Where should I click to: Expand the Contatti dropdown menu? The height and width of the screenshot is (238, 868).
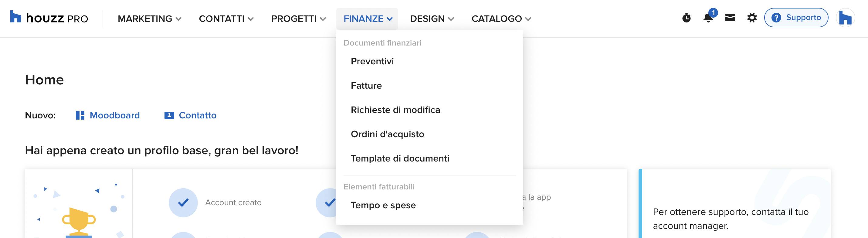click(x=226, y=19)
